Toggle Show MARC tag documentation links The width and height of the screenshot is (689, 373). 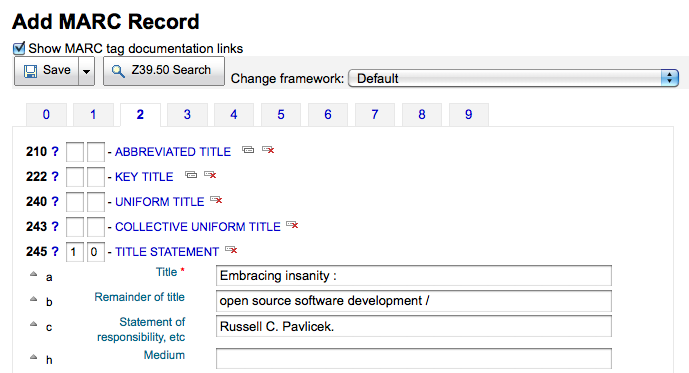[19, 48]
